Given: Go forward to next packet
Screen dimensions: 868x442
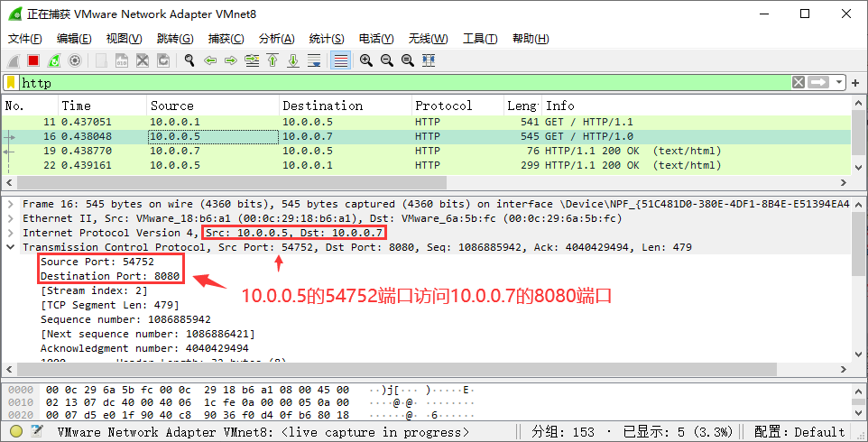Looking at the screenshot, I should [231, 60].
